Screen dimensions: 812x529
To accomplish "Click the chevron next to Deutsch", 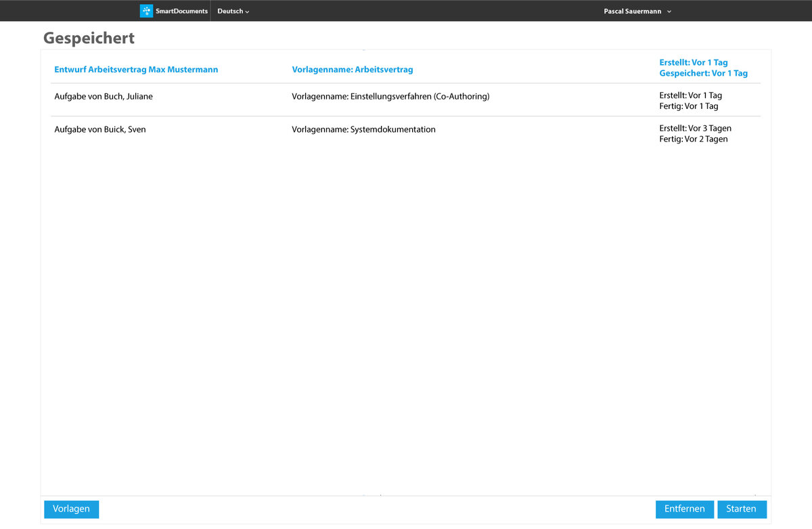I will coord(248,12).
